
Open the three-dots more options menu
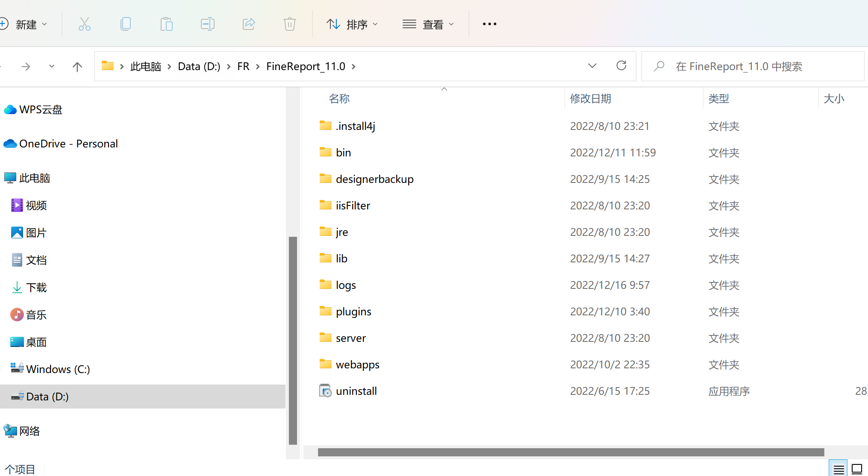pyautogui.click(x=489, y=24)
